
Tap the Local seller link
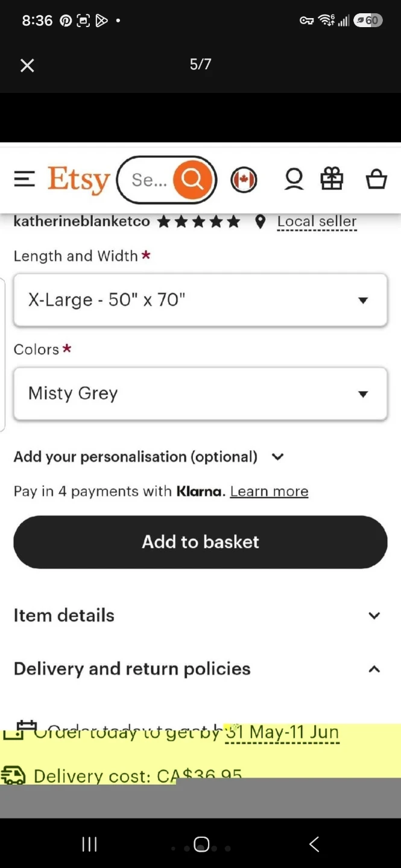317,222
